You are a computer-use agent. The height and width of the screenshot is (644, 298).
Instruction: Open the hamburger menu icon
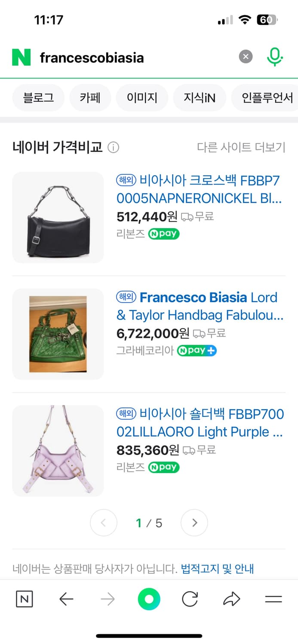273,599
